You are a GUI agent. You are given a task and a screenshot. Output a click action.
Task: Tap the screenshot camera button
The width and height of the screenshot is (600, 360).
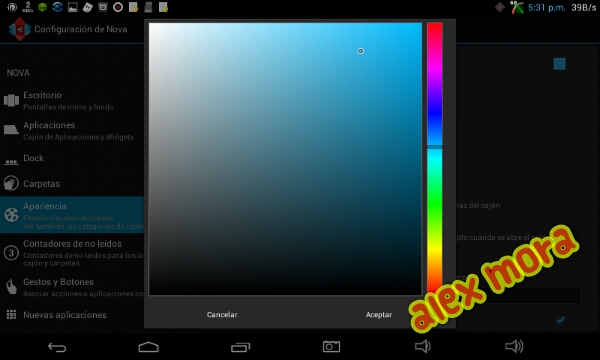click(331, 347)
